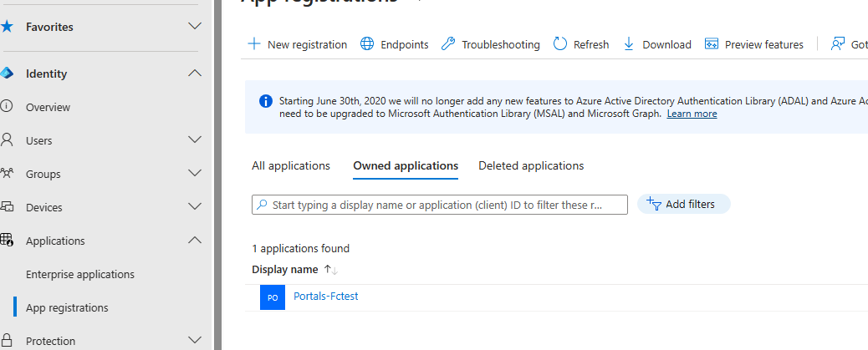Click the New registration plus icon

[x=254, y=44]
